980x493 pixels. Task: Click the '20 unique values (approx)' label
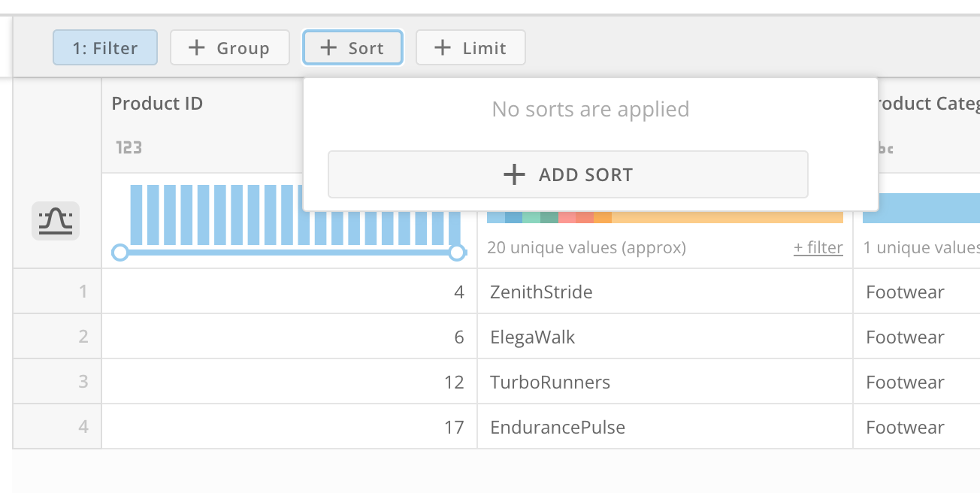point(586,247)
